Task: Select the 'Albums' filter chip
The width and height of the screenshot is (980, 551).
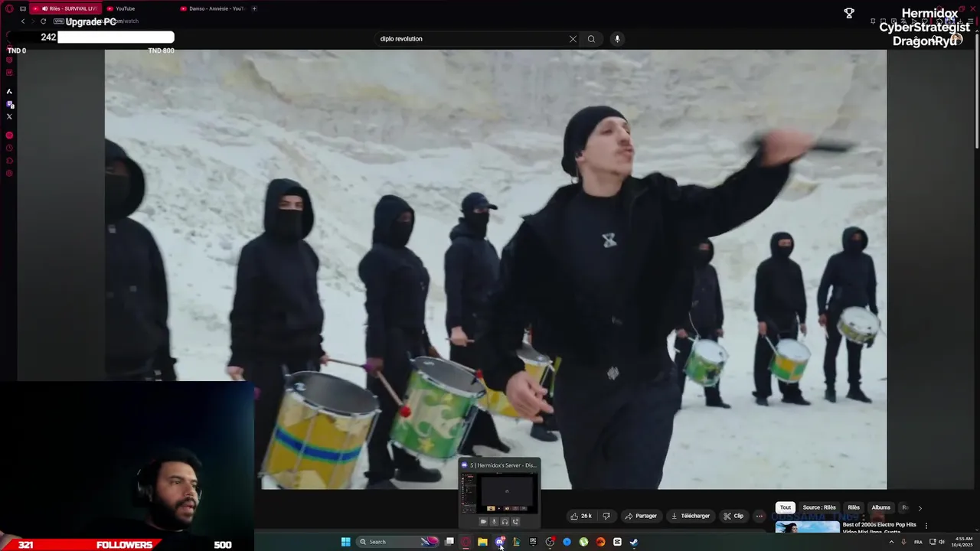Action: coord(881,507)
